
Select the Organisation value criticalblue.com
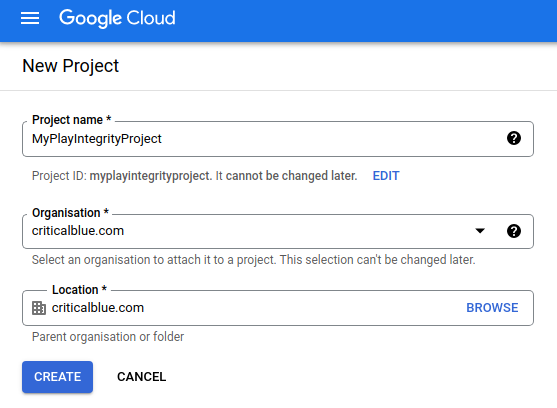(78, 231)
